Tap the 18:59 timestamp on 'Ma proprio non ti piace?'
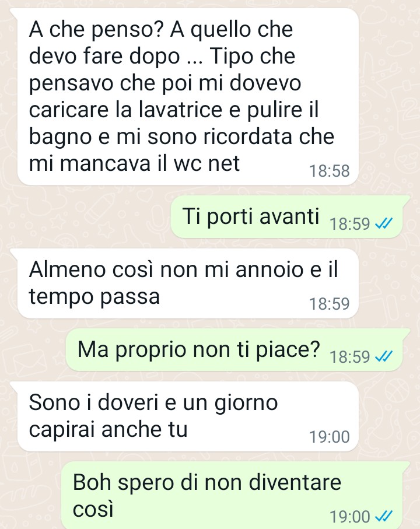 coord(350,356)
